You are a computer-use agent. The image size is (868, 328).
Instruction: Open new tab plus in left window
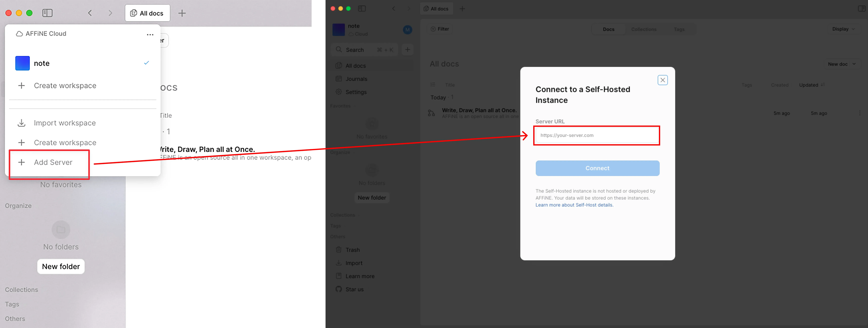coord(182,13)
